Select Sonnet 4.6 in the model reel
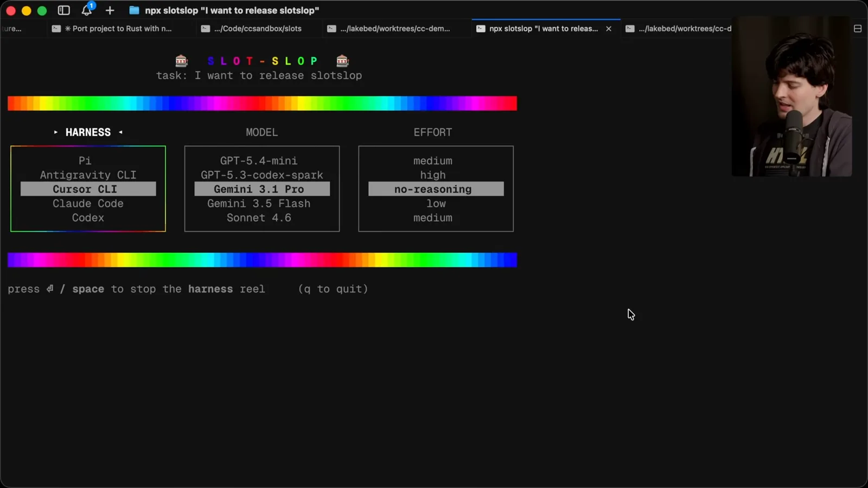 pyautogui.click(x=259, y=217)
